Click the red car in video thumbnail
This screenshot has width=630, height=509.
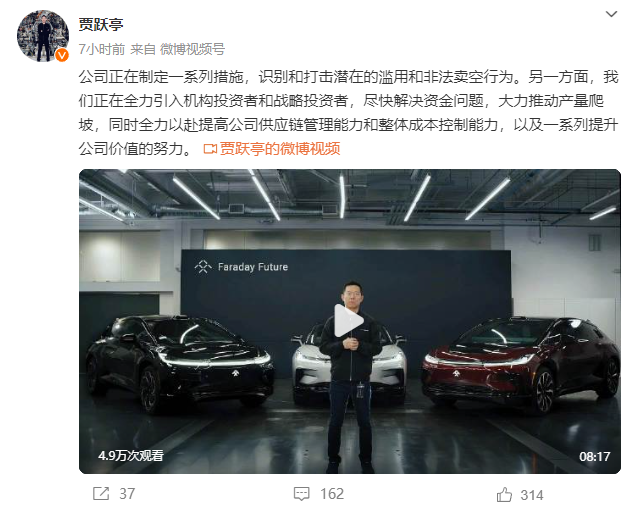[x=521, y=364]
